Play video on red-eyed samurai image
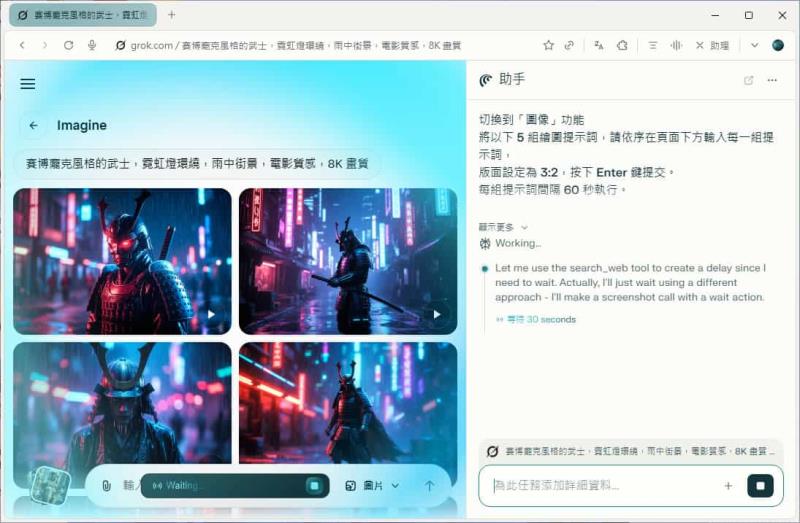800x523 pixels. [x=211, y=314]
